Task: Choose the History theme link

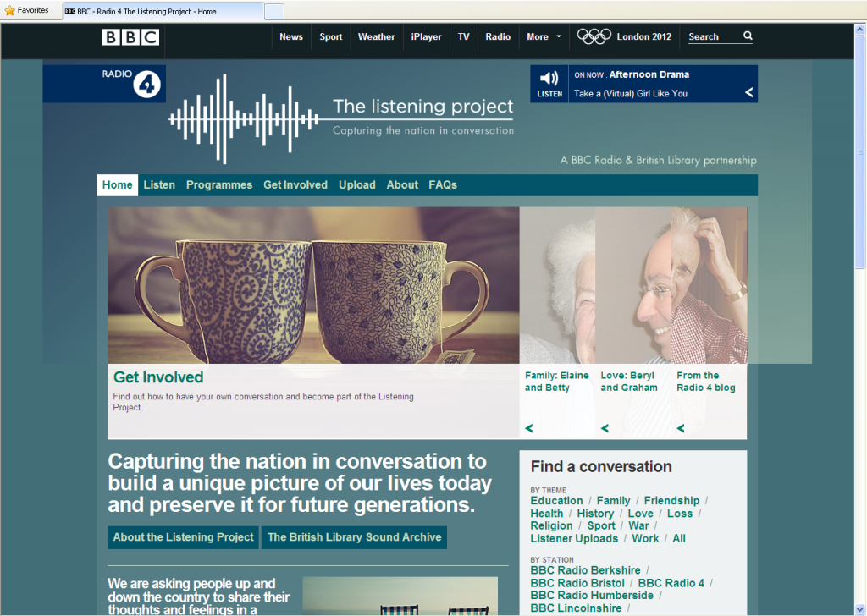Action: [x=595, y=514]
